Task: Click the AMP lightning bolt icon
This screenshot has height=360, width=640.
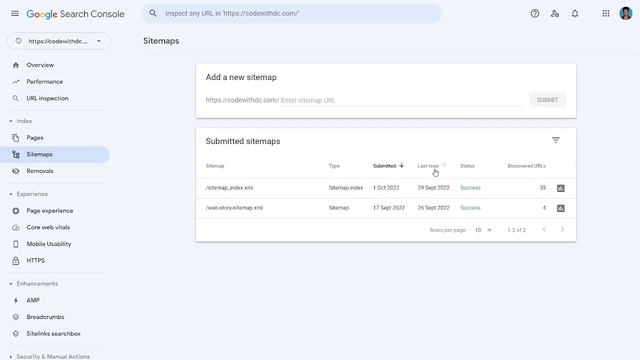Action: pyautogui.click(x=16, y=300)
